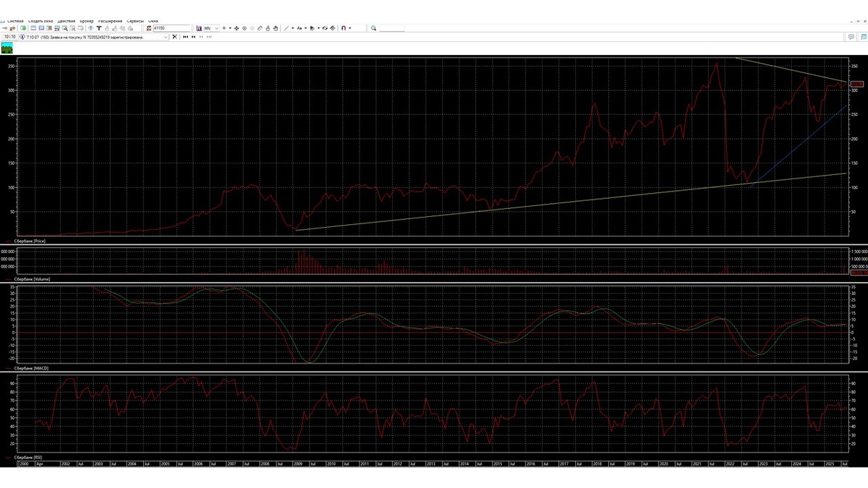Open the Окна menu
The width and height of the screenshot is (868, 488).
click(153, 21)
